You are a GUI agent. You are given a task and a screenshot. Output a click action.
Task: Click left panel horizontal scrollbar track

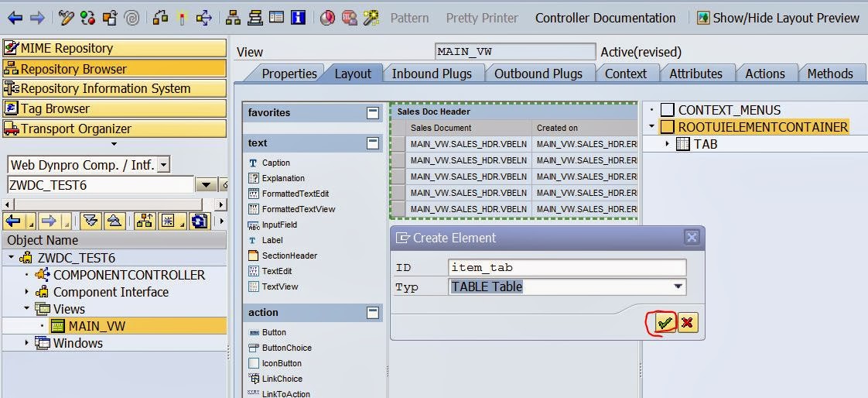pos(110,204)
